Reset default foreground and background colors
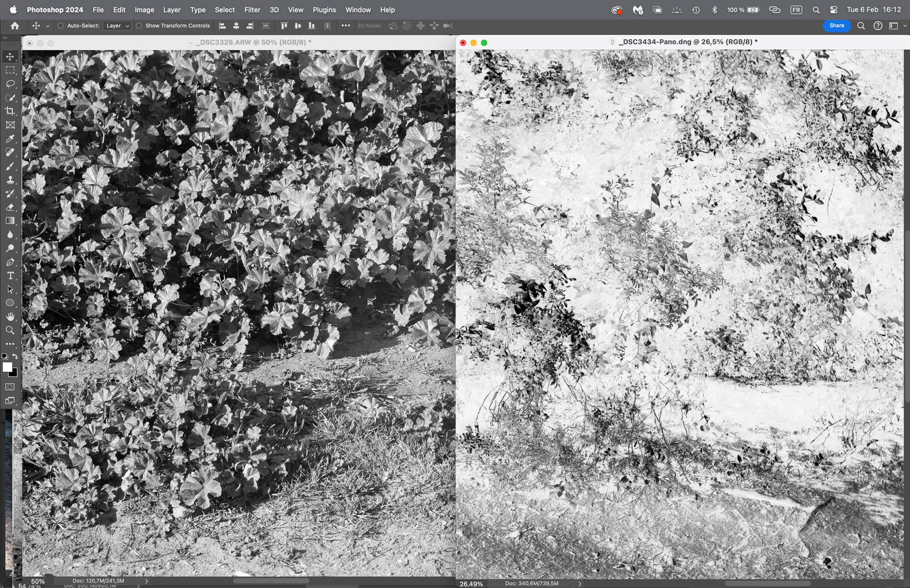 coord(5,356)
